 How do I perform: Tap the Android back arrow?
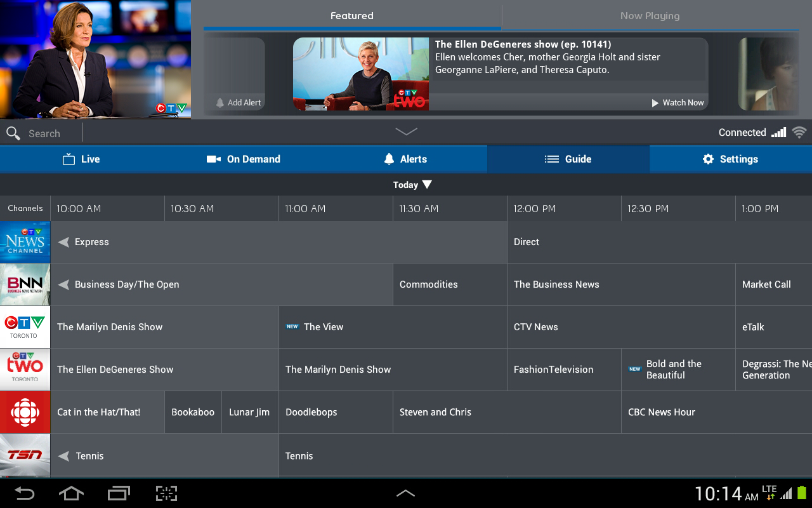(x=25, y=493)
